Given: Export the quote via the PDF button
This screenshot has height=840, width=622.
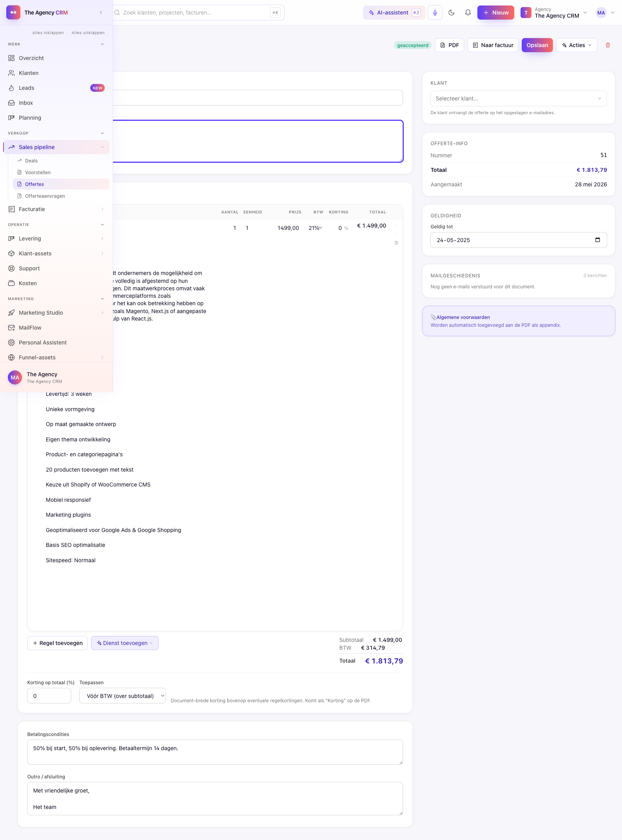Looking at the screenshot, I should [x=449, y=45].
